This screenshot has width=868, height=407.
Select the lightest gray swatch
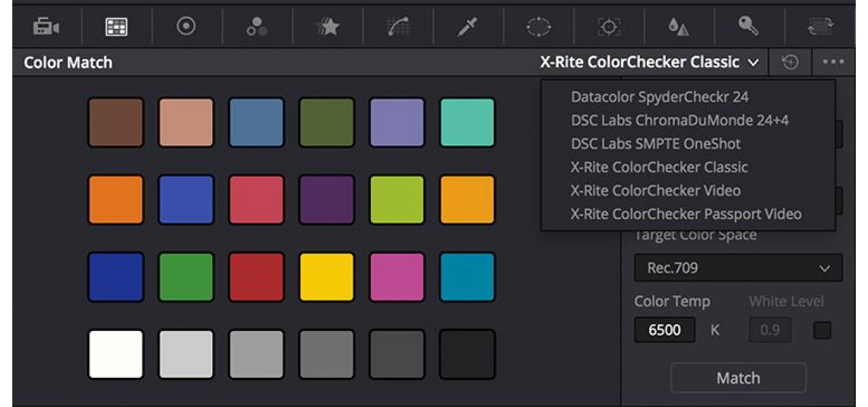click(186, 354)
